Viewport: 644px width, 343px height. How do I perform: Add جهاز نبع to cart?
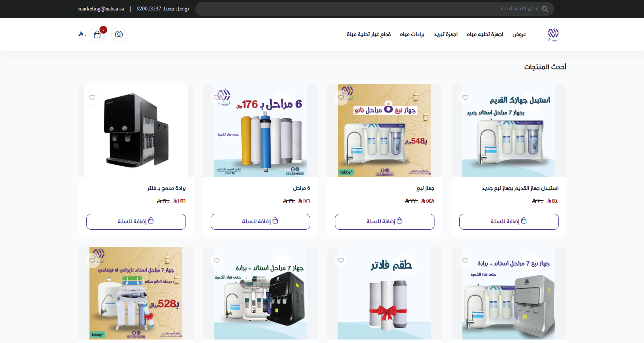385,222
